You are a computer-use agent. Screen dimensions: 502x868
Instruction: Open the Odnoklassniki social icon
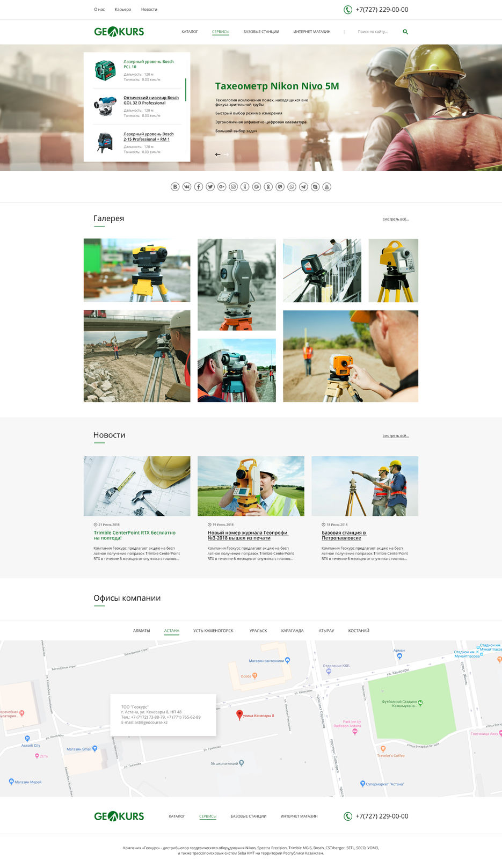268,187
